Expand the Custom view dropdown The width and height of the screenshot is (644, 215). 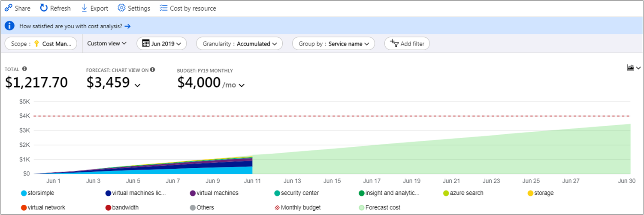point(107,43)
